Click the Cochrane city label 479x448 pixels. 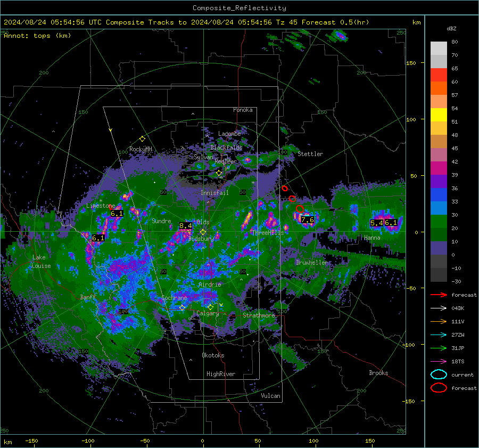click(174, 298)
